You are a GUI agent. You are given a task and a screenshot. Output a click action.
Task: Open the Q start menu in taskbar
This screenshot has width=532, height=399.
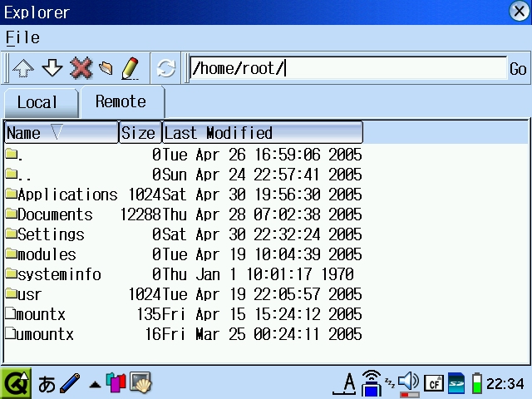click(x=16, y=383)
